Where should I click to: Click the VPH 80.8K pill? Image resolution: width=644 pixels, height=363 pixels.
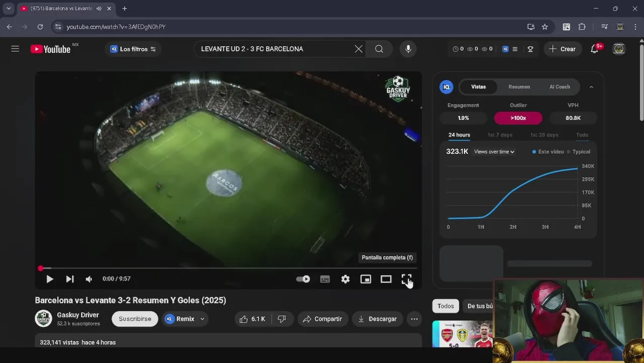pos(573,118)
